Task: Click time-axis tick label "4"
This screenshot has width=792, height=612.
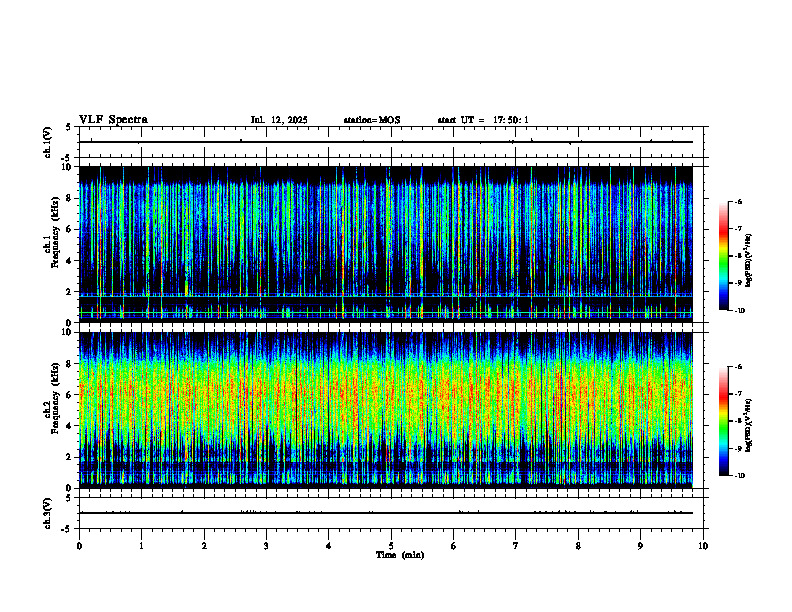Action: [x=328, y=546]
